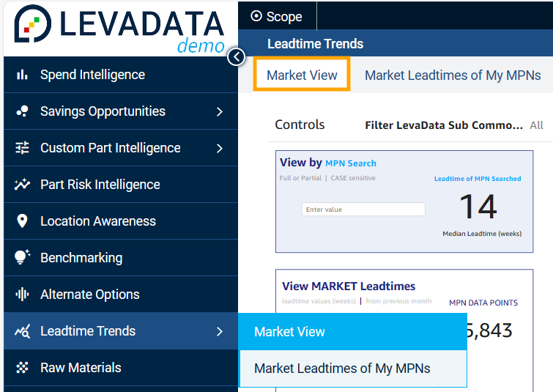Click the Benchmarking lightbulb icon
Screen dimensions: 553x392
22,258
